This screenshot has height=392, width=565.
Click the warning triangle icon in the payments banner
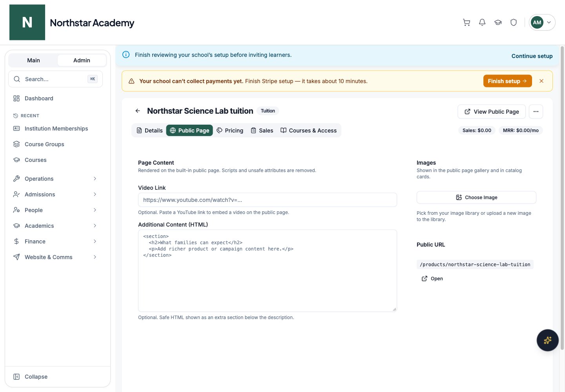click(x=131, y=81)
